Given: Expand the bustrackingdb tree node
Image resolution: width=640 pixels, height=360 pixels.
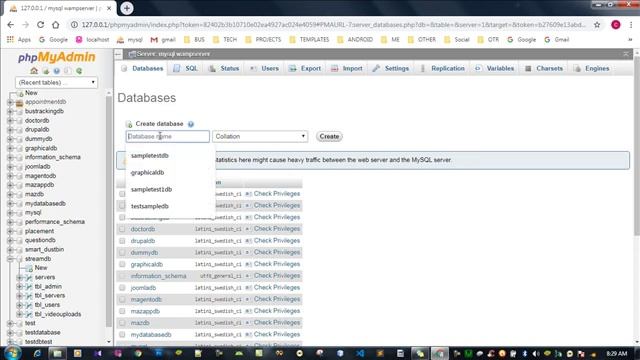Looking at the screenshot, I should 10,111.
